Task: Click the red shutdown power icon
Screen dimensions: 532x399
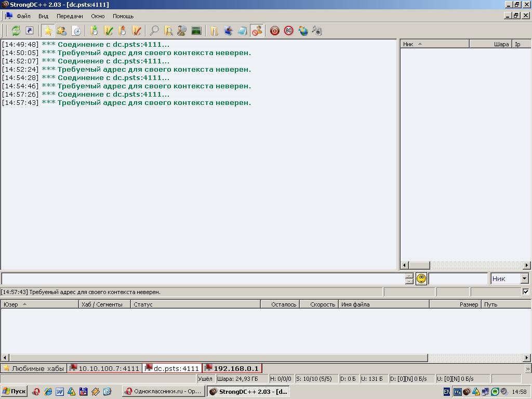Action: coord(274,31)
